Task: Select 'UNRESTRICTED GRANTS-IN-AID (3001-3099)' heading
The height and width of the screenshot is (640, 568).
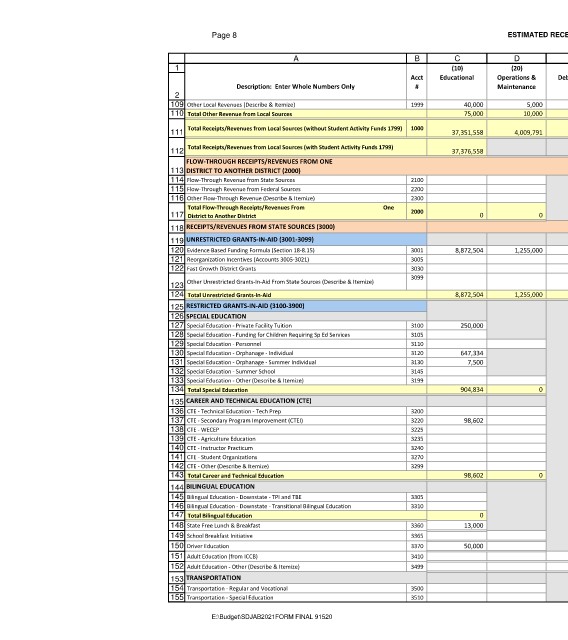Action: pos(250,240)
